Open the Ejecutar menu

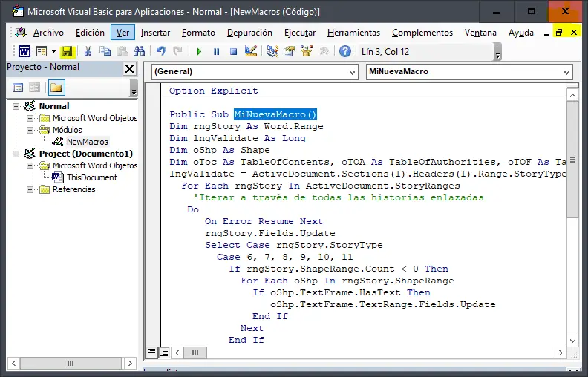[300, 33]
